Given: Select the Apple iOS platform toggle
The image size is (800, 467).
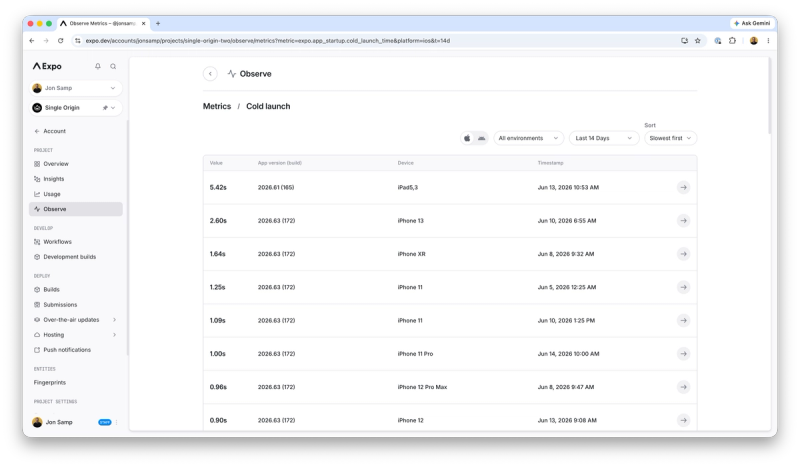Looking at the screenshot, I should pyautogui.click(x=467, y=138).
